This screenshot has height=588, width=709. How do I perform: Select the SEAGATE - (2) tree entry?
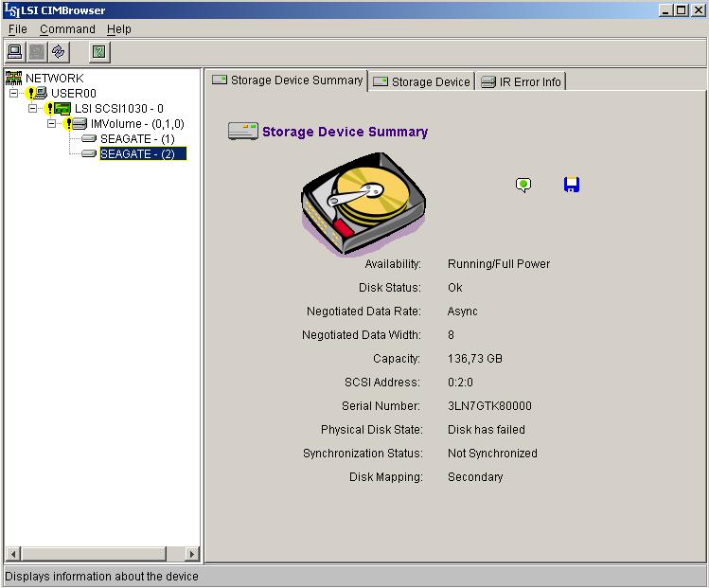(136, 154)
